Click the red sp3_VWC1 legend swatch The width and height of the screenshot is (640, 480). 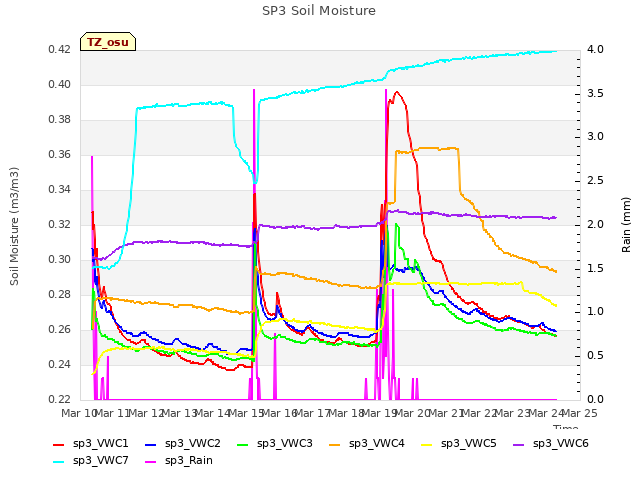point(59,444)
